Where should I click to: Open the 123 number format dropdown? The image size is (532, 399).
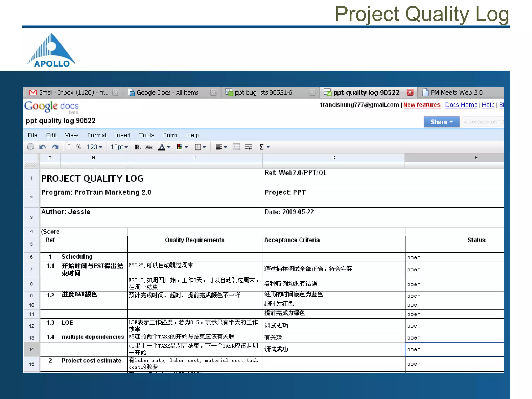tap(94, 147)
